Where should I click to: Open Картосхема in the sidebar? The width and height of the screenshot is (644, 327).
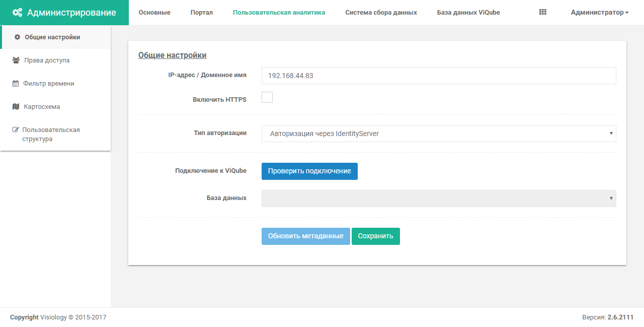(55, 107)
